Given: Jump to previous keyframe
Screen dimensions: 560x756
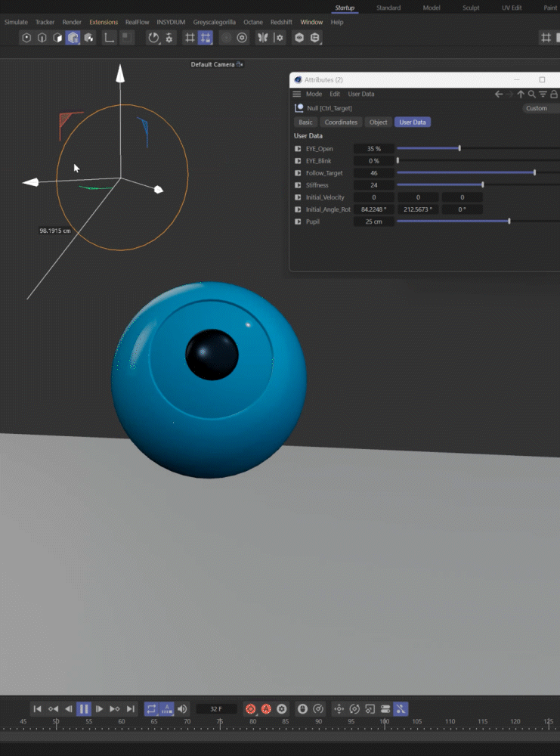Looking at the screenshot, I should (53, 709).
